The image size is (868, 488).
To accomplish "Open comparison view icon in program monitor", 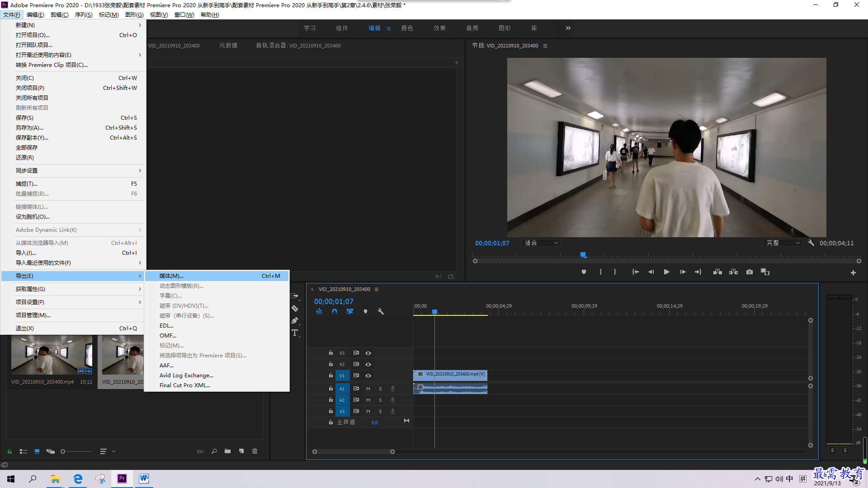I will pos(765,272).
